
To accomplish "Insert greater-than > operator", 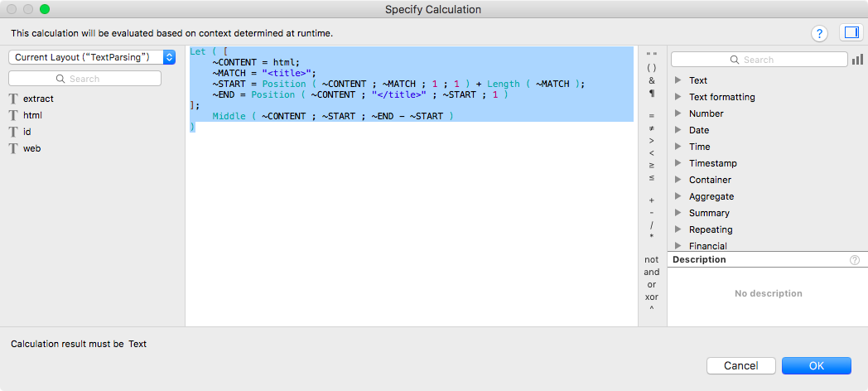I will click(x=652, y=141).
